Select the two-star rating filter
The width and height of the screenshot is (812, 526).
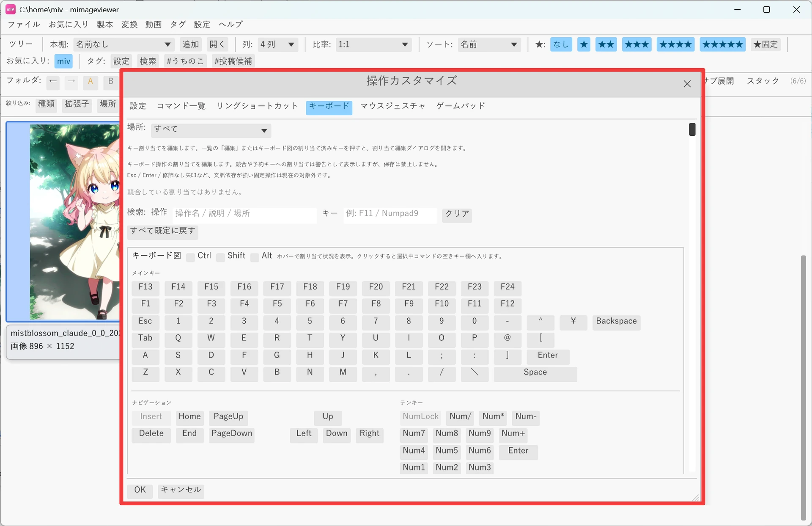[x=606, y=44]
